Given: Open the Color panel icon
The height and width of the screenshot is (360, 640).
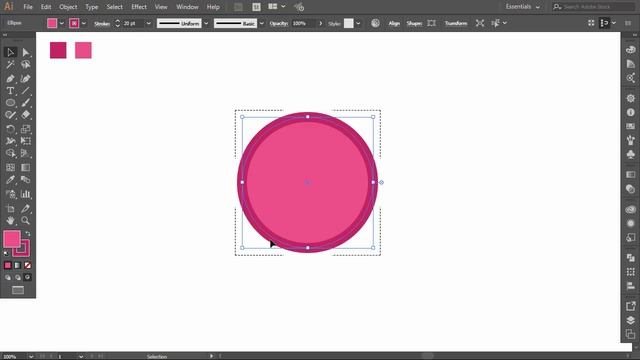Looking at the screenshot, I should [631, 50].
